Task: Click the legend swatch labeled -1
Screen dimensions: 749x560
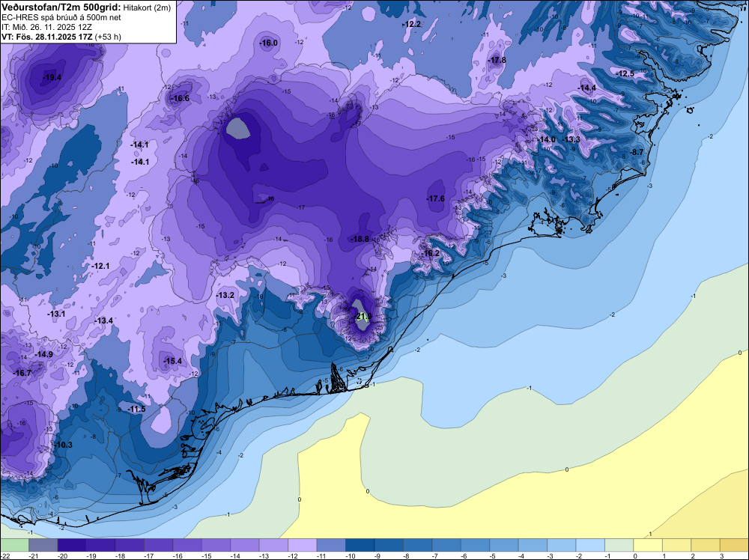Action: pos(619,545)
